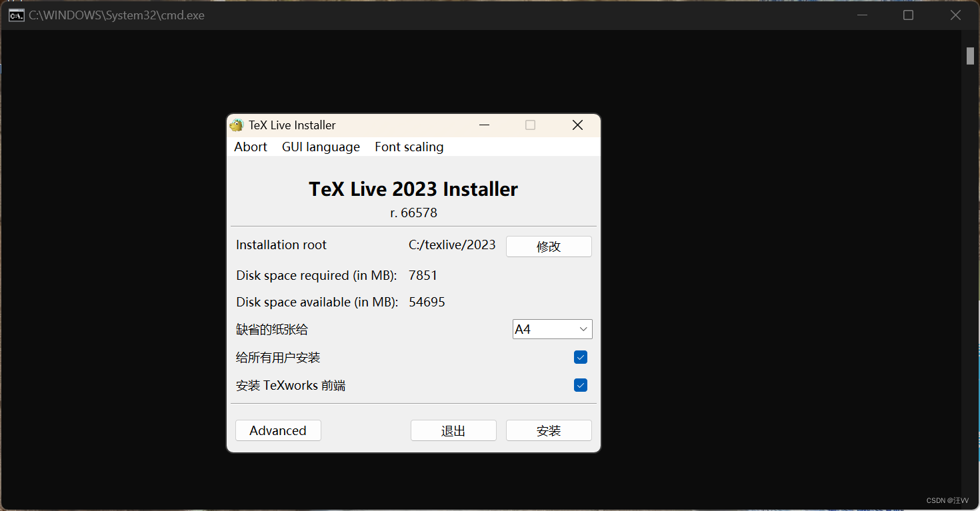Viewport: 980px width, 511px height.
Task: Minimize the command prompt window
Action: pos(862,14)
